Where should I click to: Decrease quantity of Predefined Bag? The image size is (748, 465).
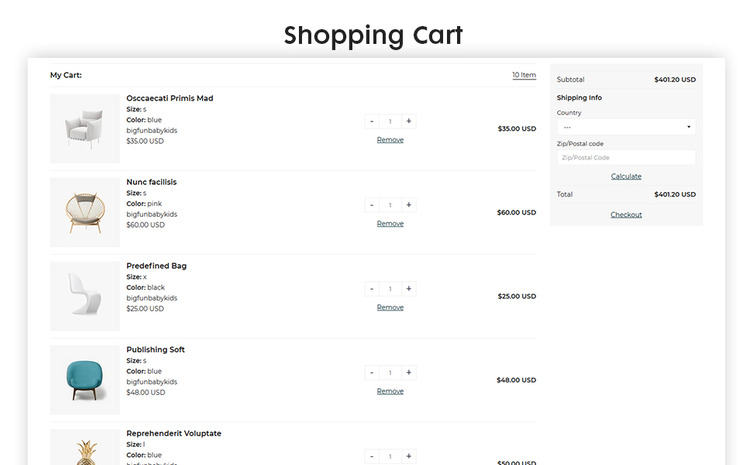372,289
